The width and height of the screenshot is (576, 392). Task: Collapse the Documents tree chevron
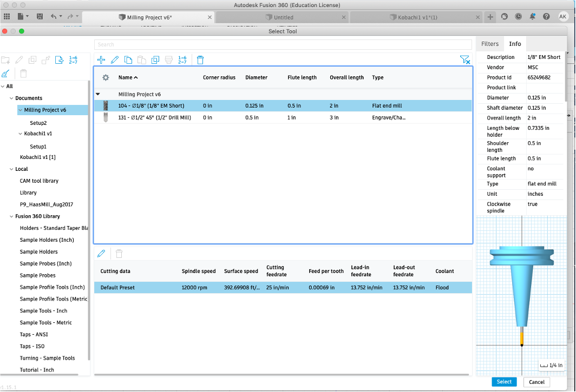[x=11, y=98]
